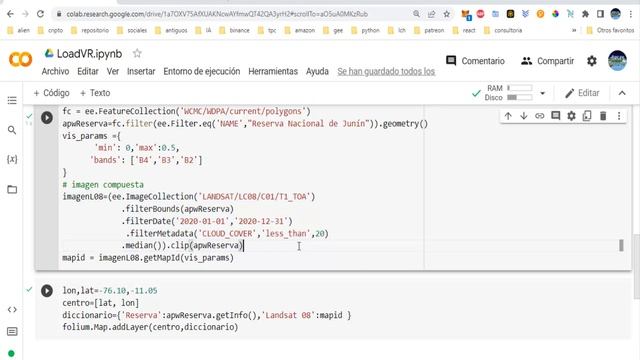Viewport: 640px width, 360px height.
Task: Open the Comentario button
Action: coord(475,61)
